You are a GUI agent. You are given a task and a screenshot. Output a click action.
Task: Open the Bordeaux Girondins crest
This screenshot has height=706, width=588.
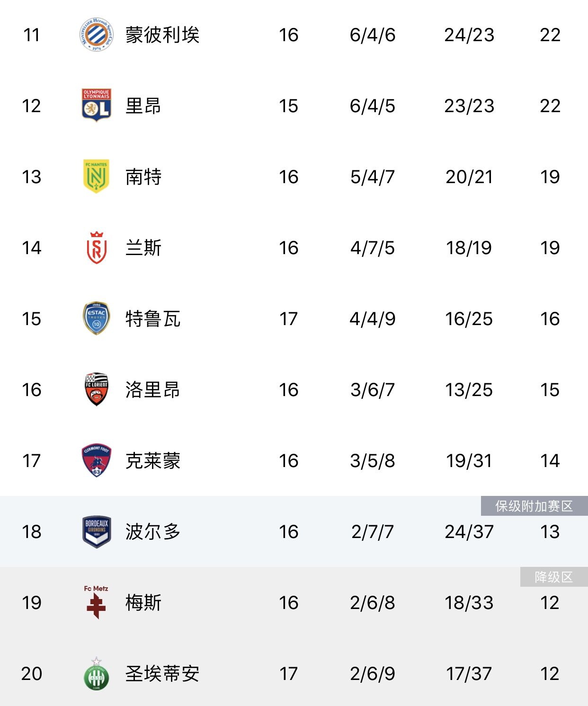(97, 531)
